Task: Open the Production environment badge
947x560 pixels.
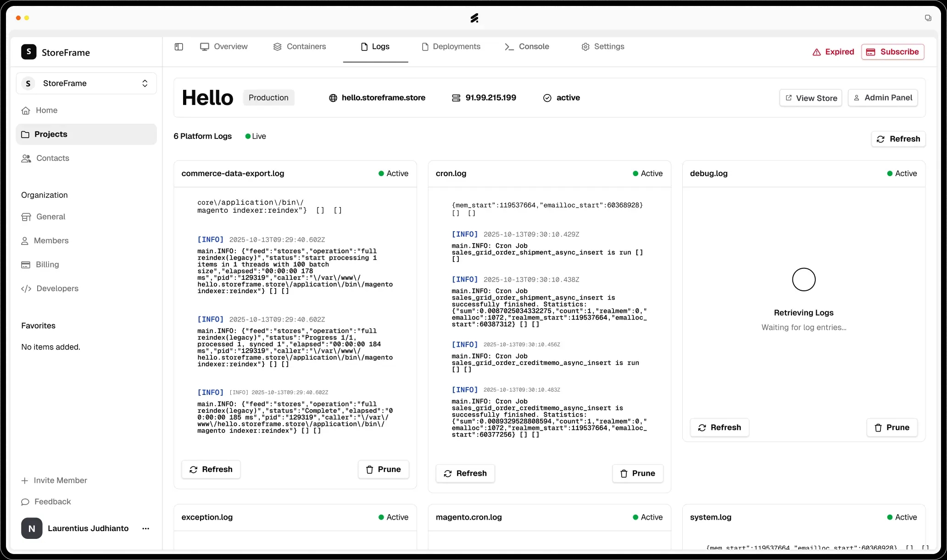Action: click(268, 98)
